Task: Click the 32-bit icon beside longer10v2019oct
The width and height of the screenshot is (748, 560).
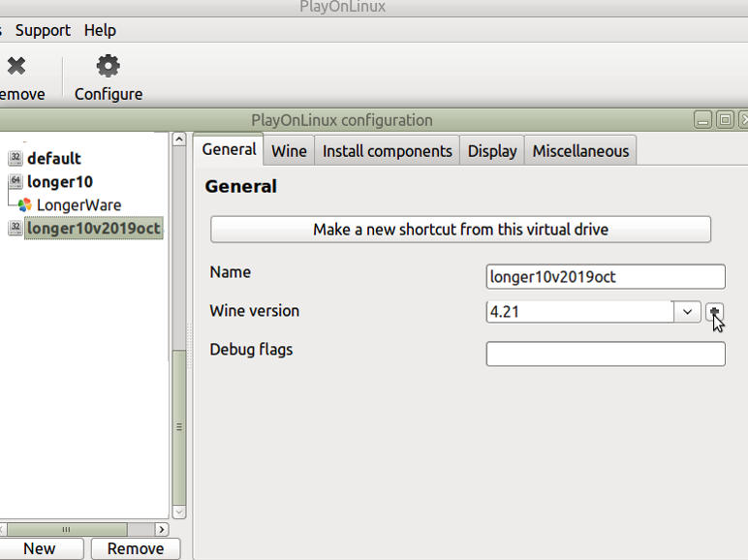Action: pos(15,229)
